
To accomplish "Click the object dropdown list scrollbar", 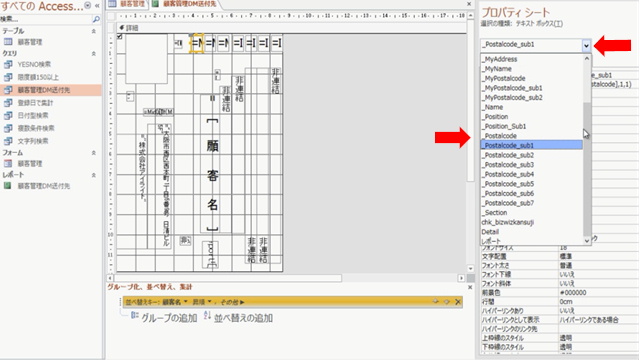I will click(587, 169).
